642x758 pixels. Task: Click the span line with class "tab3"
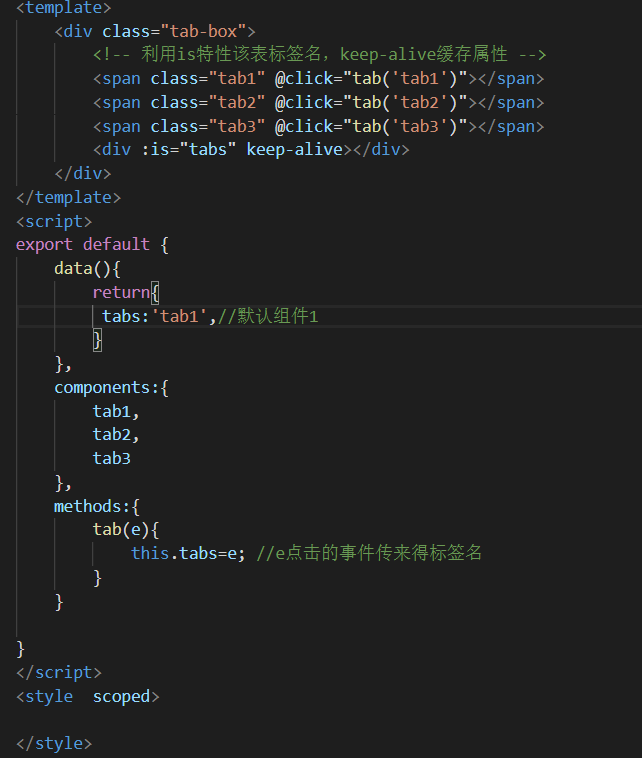tap(318, 126)
